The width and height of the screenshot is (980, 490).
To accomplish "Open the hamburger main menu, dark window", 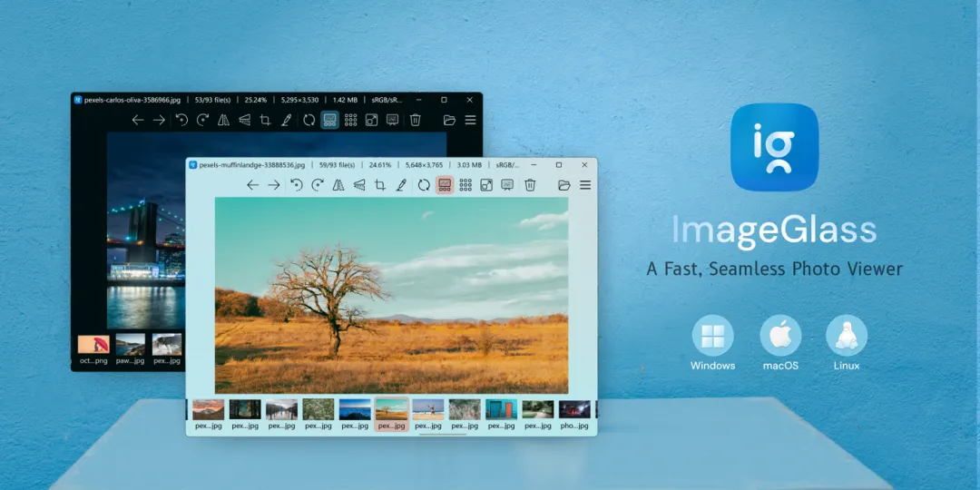I will click(x=471, y=120).
